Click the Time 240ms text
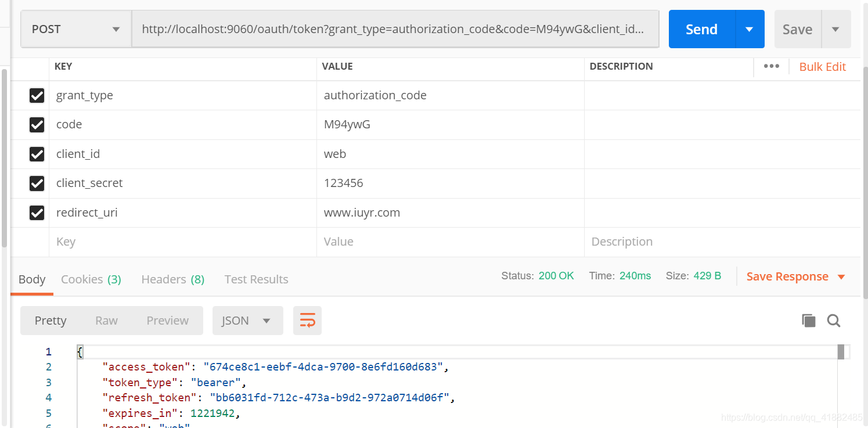 (x=620, y=276)
